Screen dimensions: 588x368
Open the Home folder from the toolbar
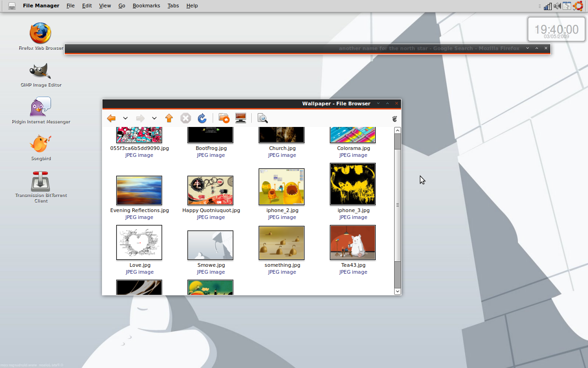coord(224,119)
